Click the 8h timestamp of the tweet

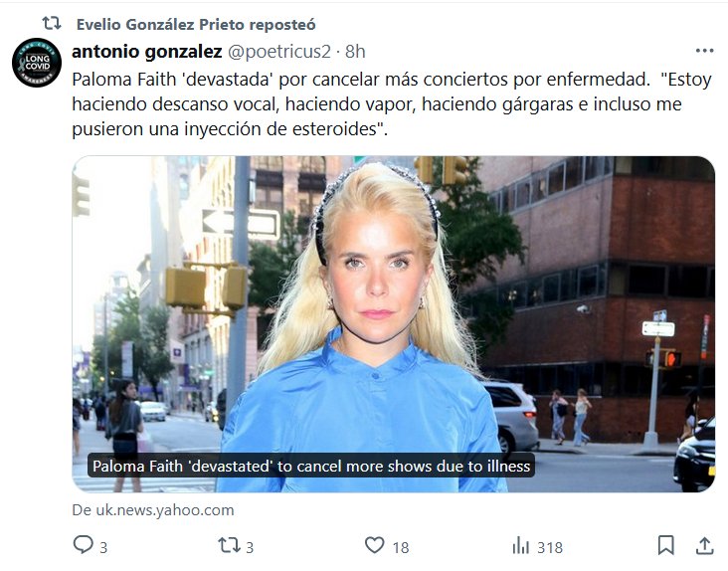[x=355, y=52]
